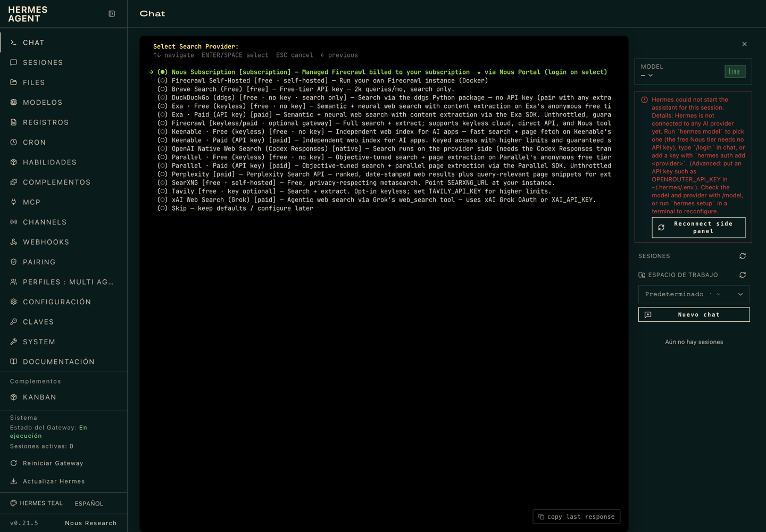Click the Nuevo chat plus icon
Screen dimensions: 766x532
point(648,315)
